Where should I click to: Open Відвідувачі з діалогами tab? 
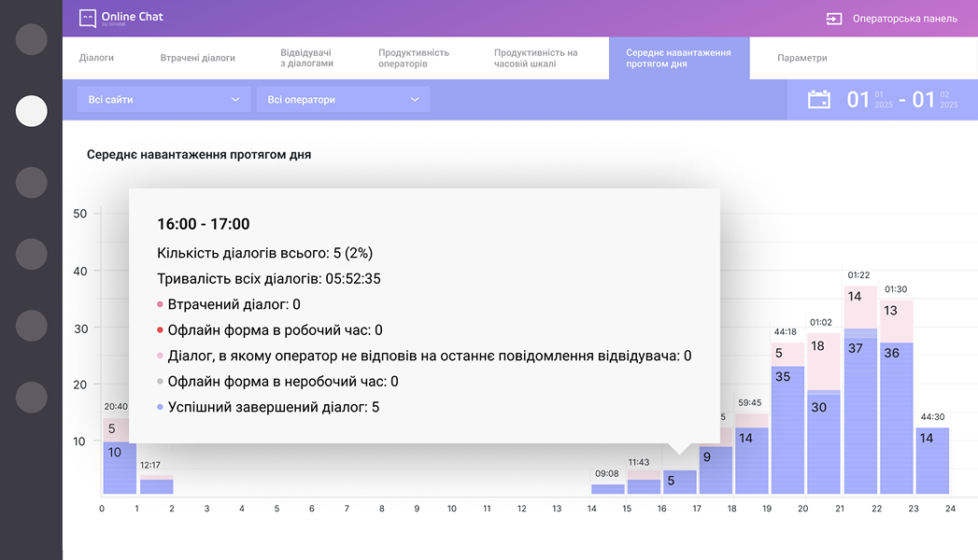tap(306, 58)
